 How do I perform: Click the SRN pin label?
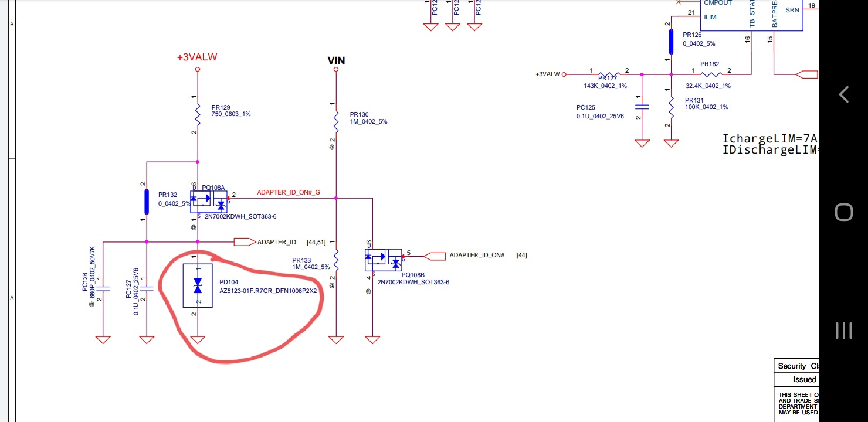click(792, 10)
